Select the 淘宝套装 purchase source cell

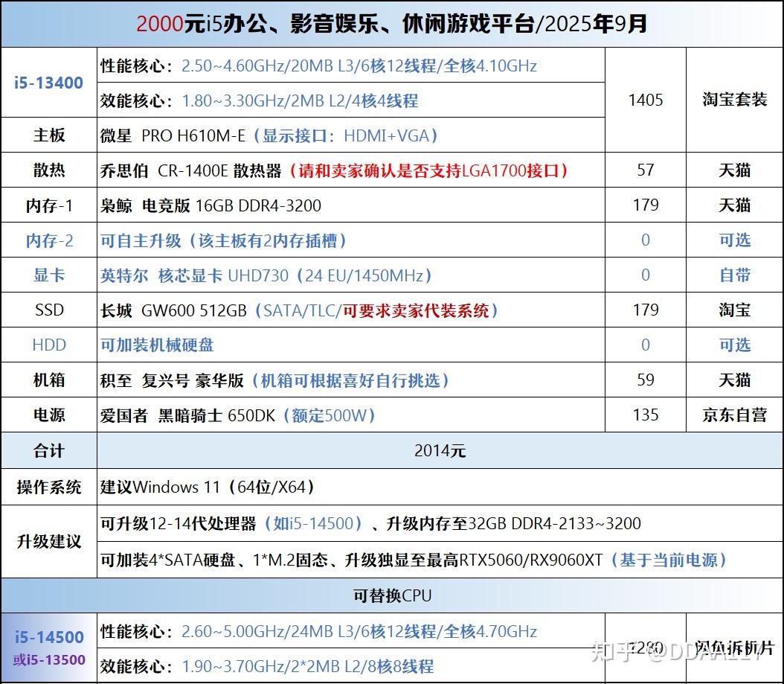point(734,100)
